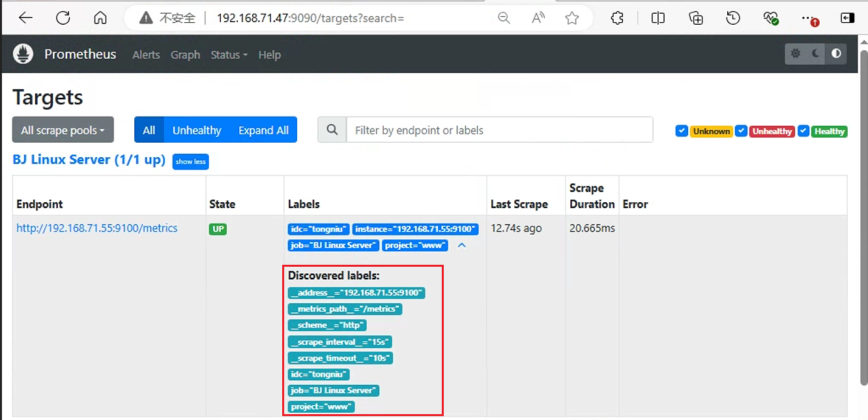
Task: Click the Expand All button
Action: [x=263, y=130]
